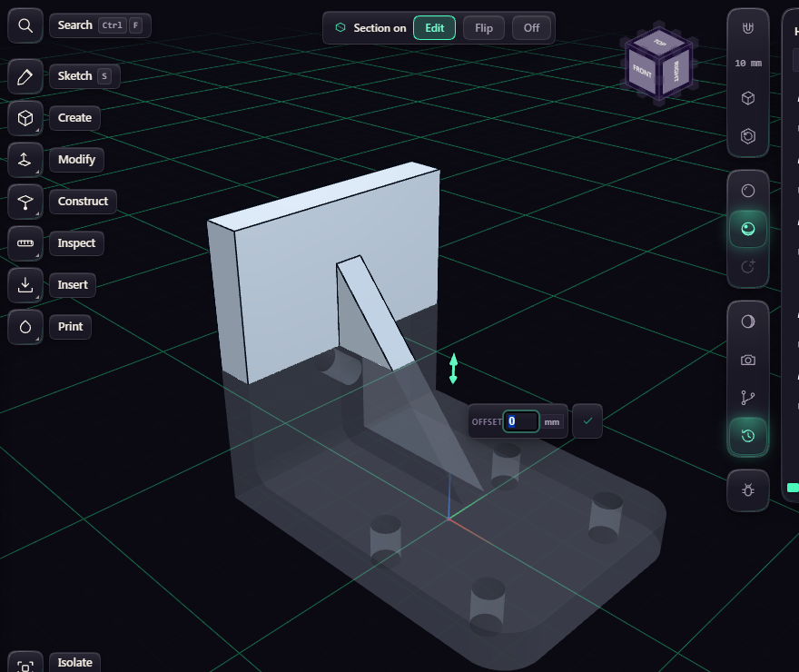Open the Search button labeled Ctrl F
This screenshot has height=672, width=799.
100,25
